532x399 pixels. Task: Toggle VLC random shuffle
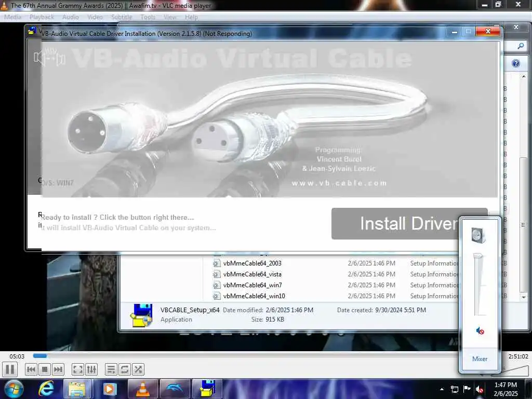pos(138,369)
